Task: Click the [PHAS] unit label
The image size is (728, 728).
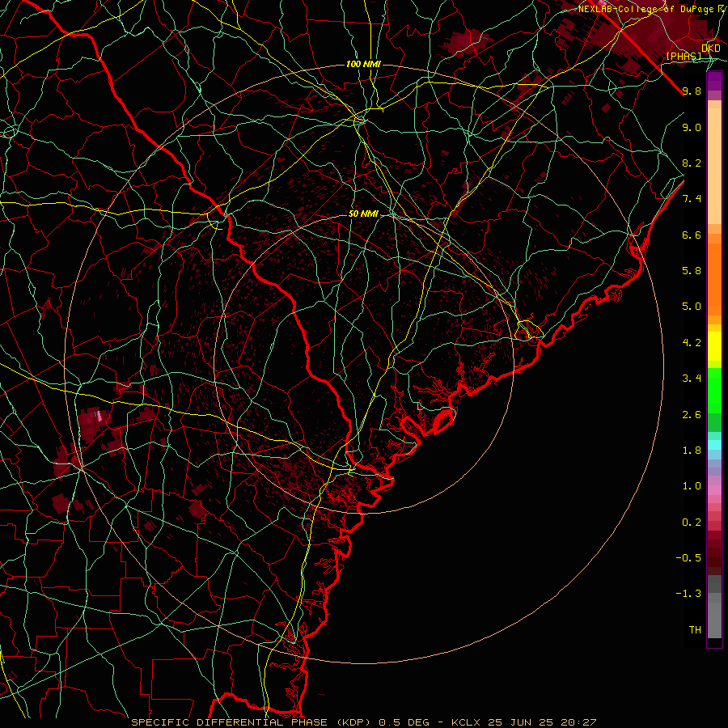Action: tap(684, 56)
